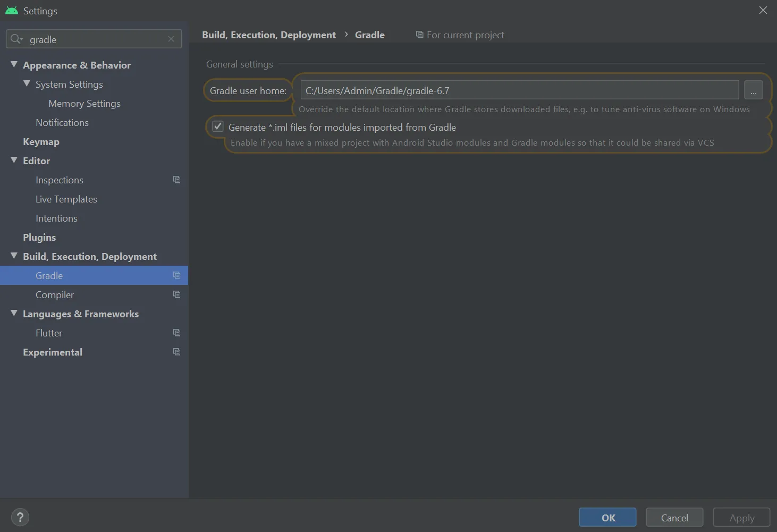Click Build, Execution, Deployment breadcrumb
The image size is (777, 532).
(x=269, y=35)
